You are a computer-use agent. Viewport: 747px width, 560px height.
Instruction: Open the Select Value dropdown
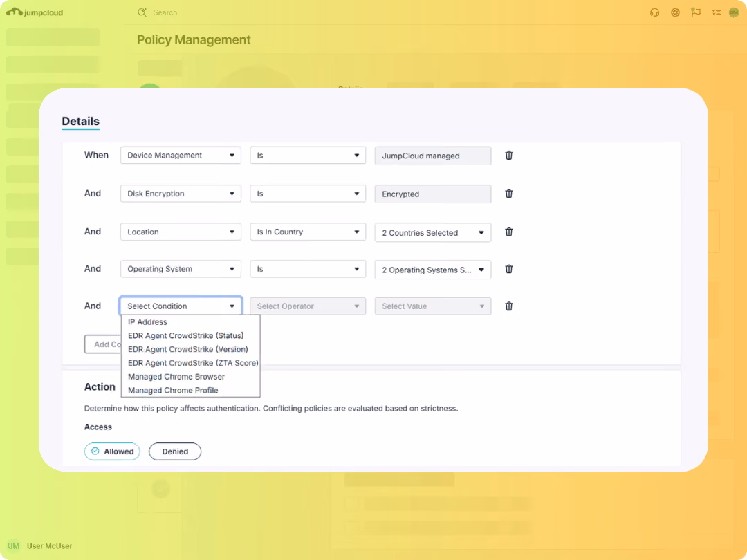pyautogui.click(x=432, y=306)
